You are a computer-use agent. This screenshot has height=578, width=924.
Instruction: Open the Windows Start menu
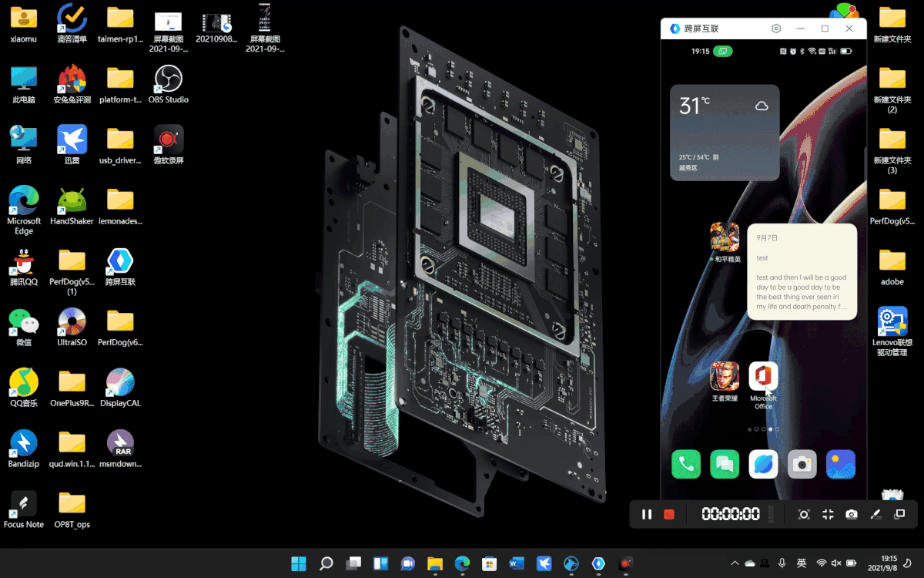click(299, 564)
